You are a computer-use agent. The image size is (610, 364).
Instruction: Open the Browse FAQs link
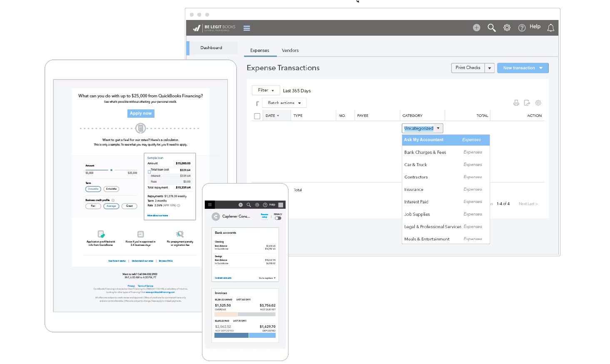click(x=166, y=261)
